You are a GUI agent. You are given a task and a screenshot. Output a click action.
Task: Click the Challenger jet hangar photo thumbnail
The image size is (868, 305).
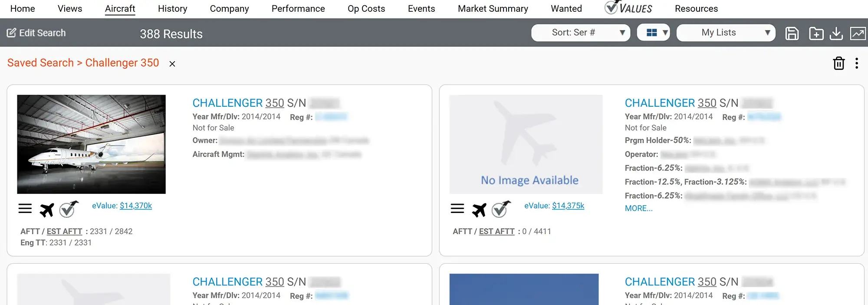(91, 144)
